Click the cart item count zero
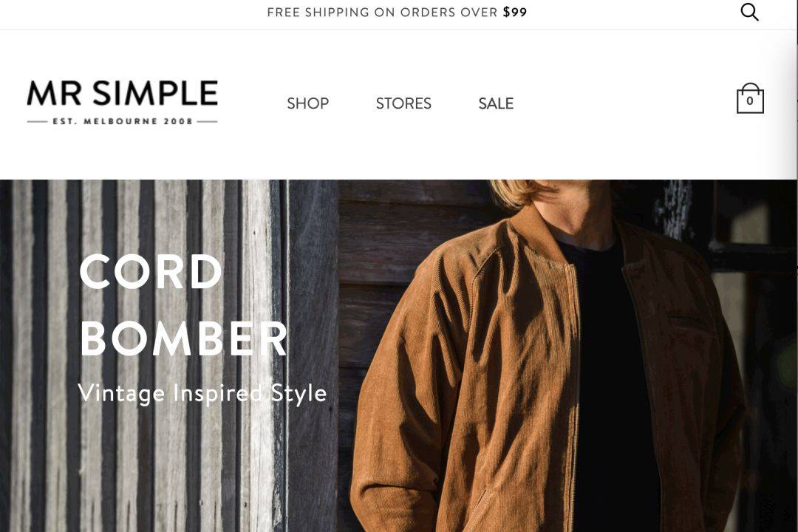This screenshot has height=532, width=798. click(750, 100)
